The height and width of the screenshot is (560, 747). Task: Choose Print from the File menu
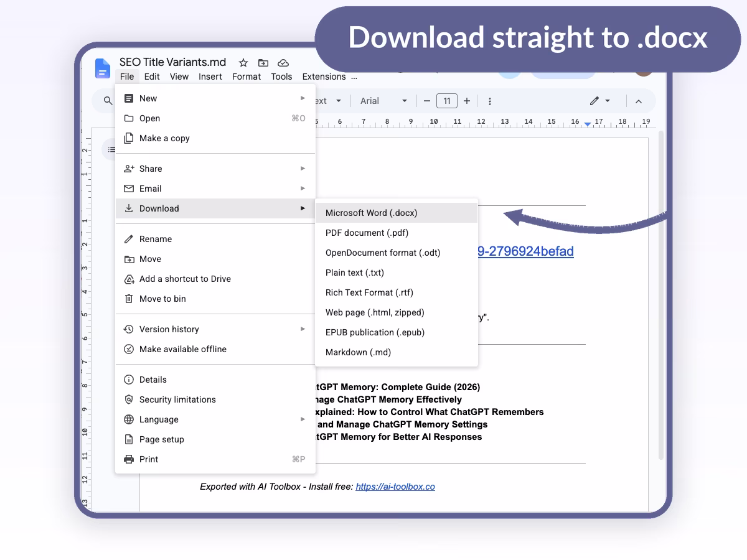(215, 459)
